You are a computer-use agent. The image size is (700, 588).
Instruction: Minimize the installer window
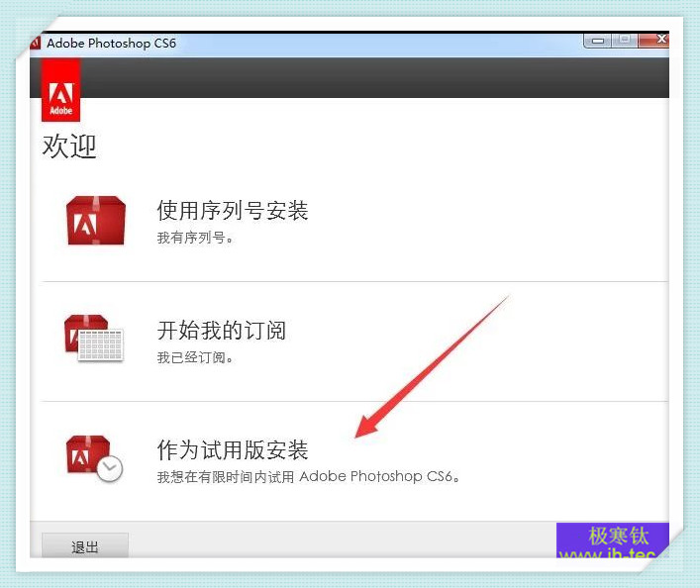pyautogui.click(x=597, y=41)
